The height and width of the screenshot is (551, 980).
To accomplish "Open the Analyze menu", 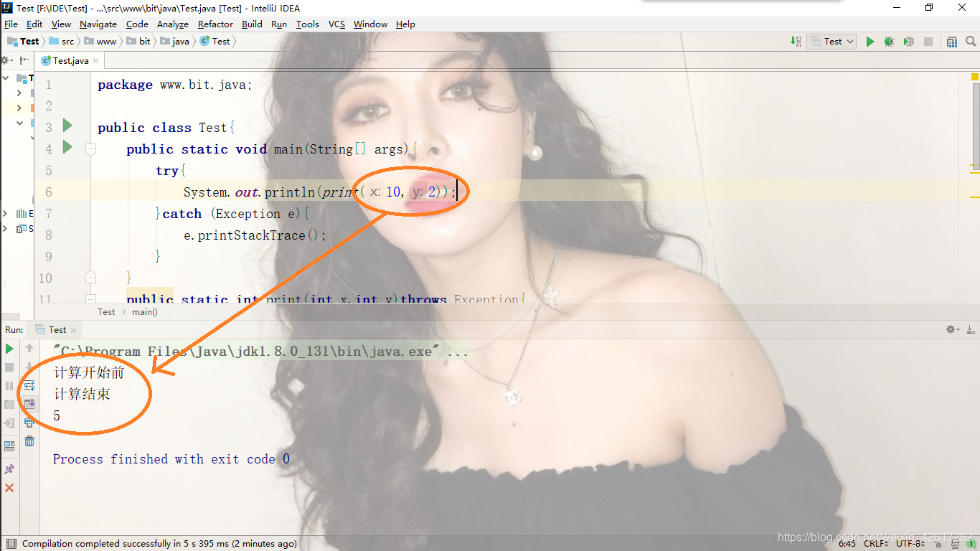I will coord(172,24).
